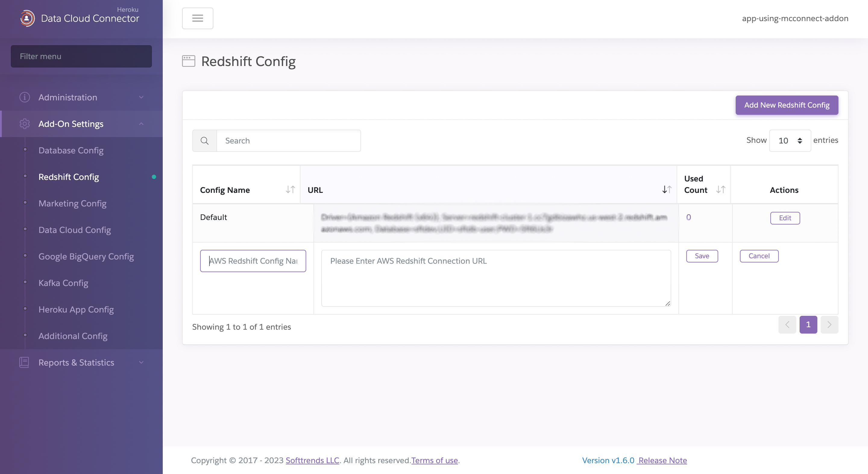Screen dimensions: 868x474
Task: Click the search magnifier icon
Action: point(204,140)
